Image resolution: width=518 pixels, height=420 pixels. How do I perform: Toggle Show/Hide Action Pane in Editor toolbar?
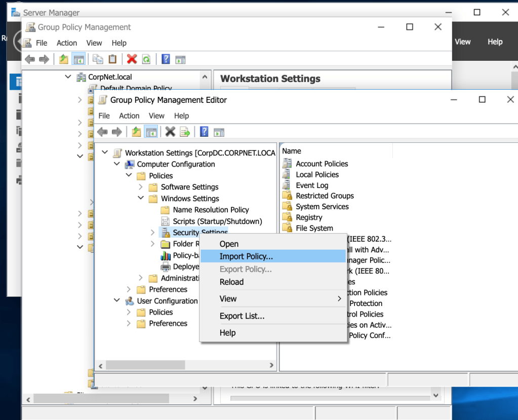[219, 132]
